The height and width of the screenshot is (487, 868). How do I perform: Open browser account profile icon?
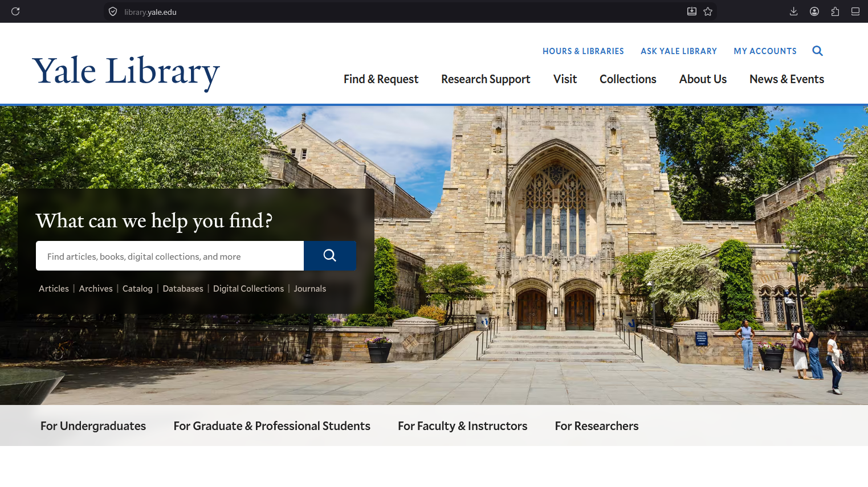814,11
